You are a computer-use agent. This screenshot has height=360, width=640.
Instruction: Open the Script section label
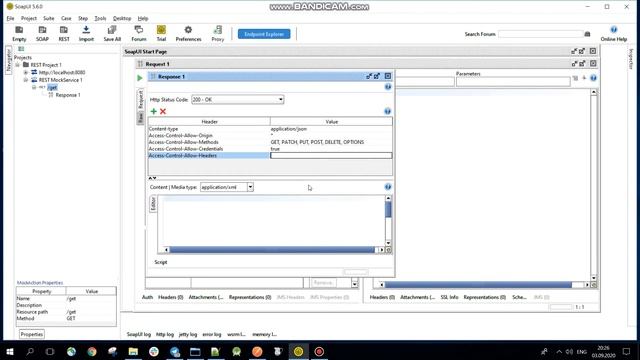coord(161,262)
